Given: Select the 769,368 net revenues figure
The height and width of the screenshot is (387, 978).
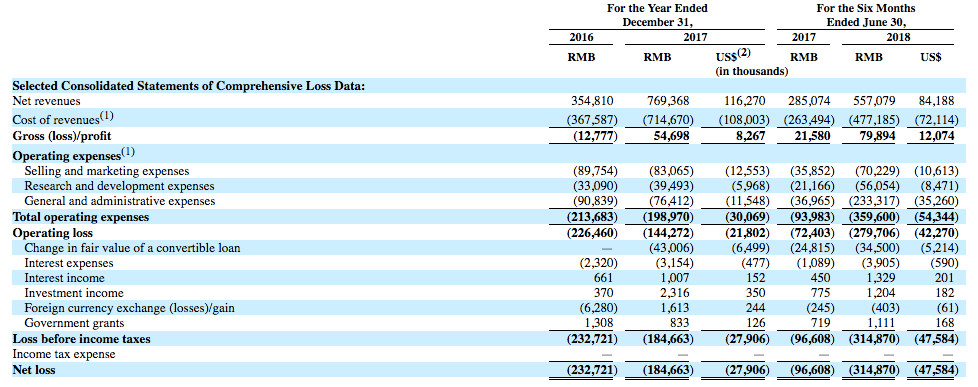Looking at the screenshot, I should [668, 100].
